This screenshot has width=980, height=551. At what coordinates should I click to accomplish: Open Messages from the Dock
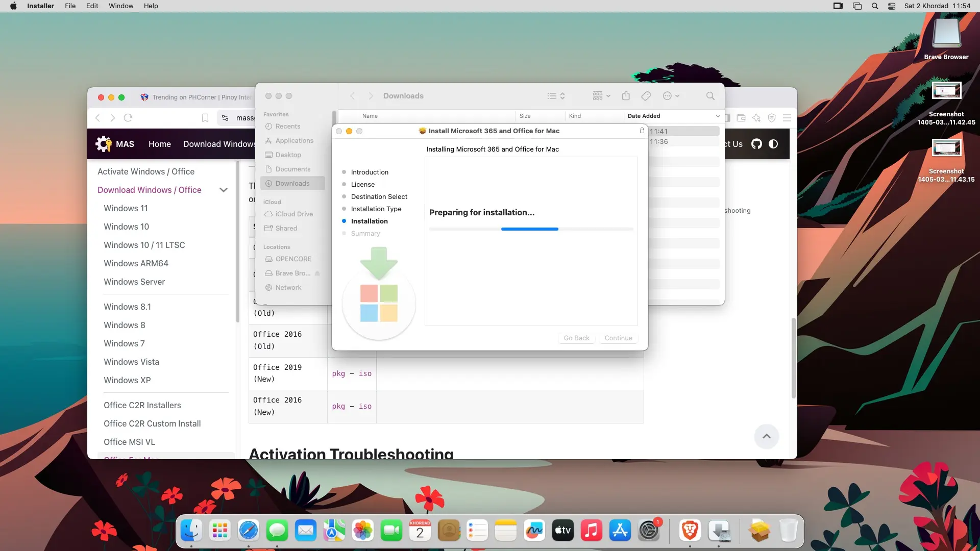[x=277, y=531]
